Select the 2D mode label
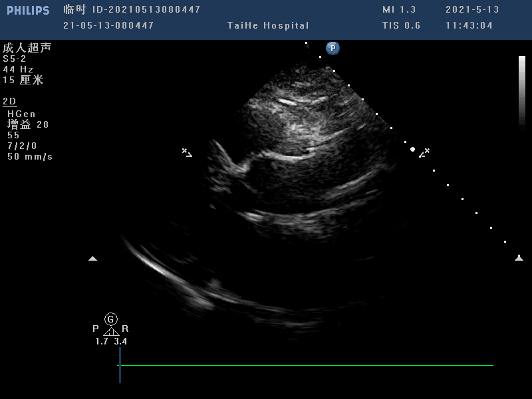 9,102
